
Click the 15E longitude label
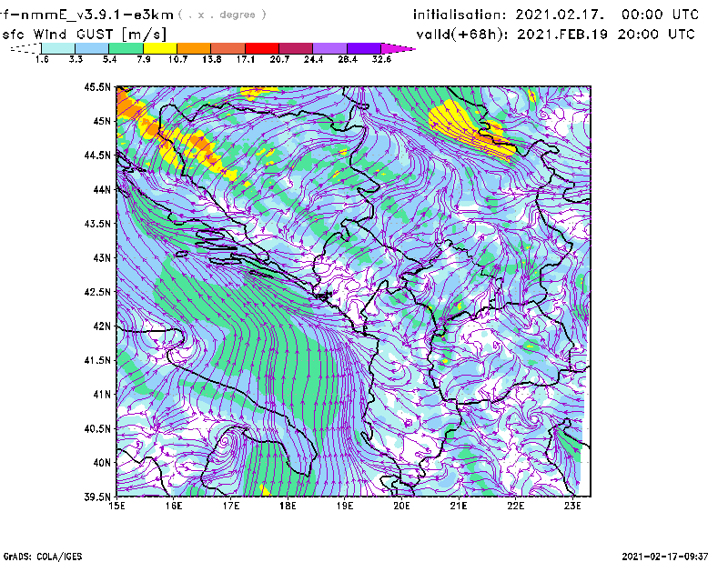(116, 507)
